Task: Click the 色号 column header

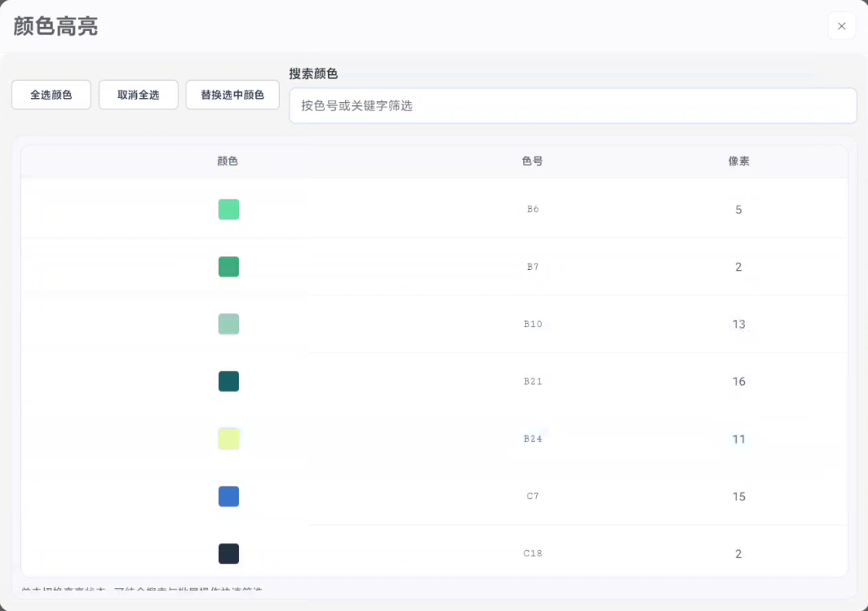Action: [x=532, y=161]
